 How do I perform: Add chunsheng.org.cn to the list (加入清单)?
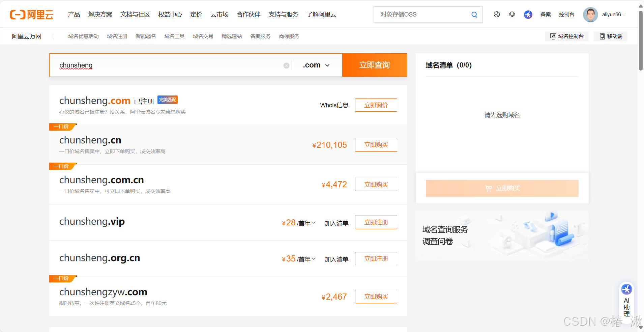pos(336,259)
